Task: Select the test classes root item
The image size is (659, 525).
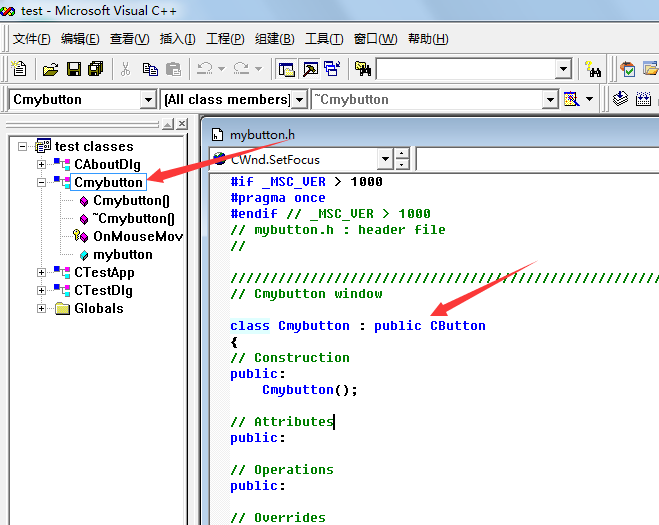Action: (x=94, y=146)
